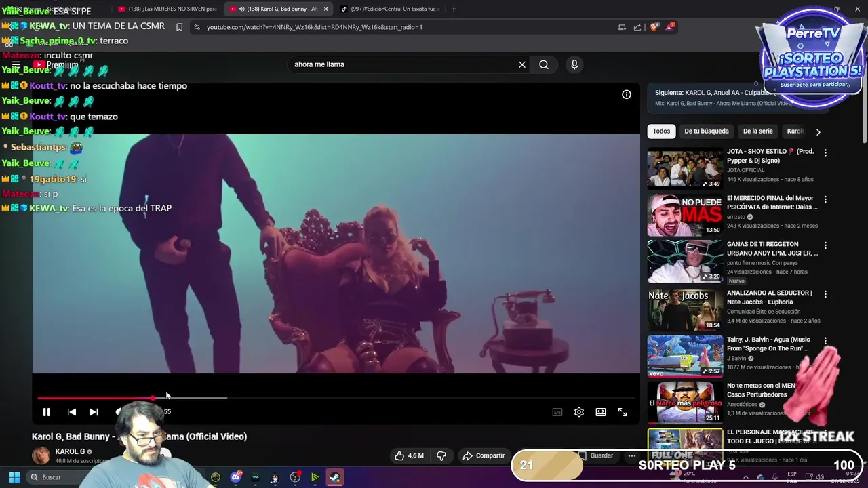Bookmark this page in address bar
Screen dimensions: 868x488
(x=179, y=27)
